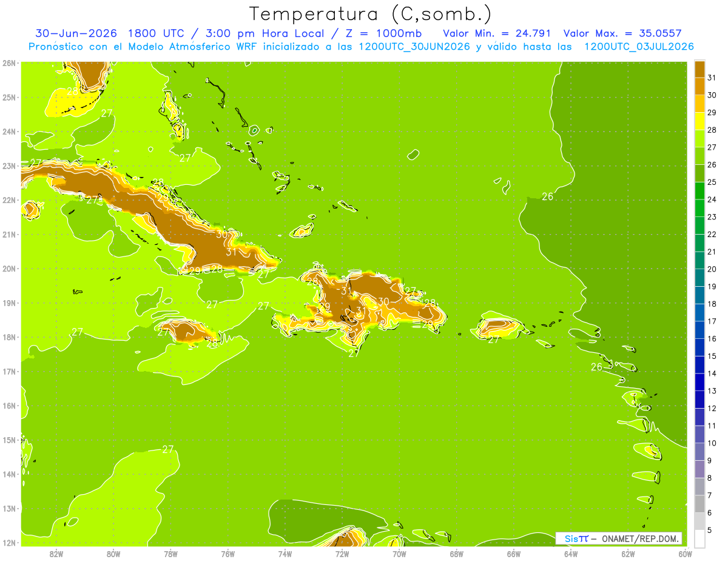
Task: Click the '1200UTC_03JUL2026' valid-until time
Action: pos(639,47)
